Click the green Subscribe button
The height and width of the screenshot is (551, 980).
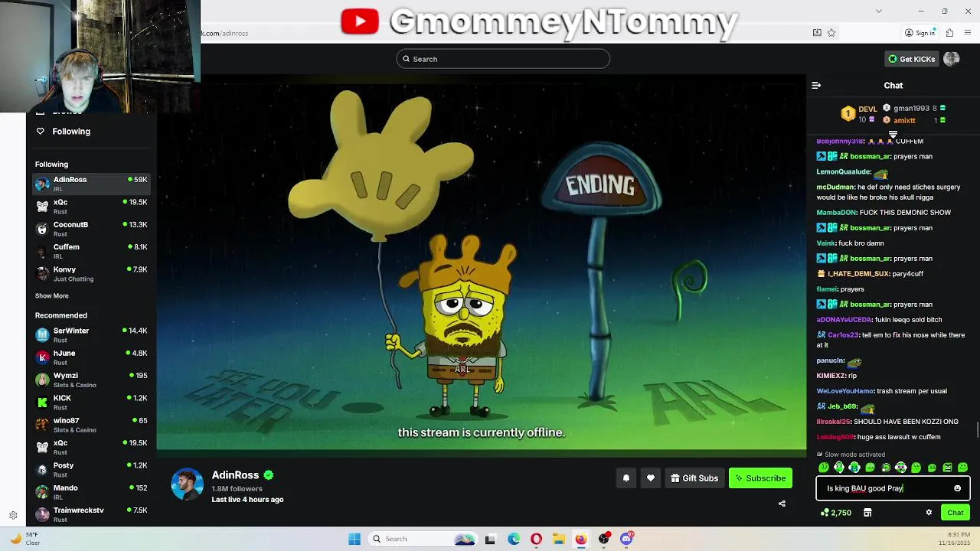click(760, 478)
